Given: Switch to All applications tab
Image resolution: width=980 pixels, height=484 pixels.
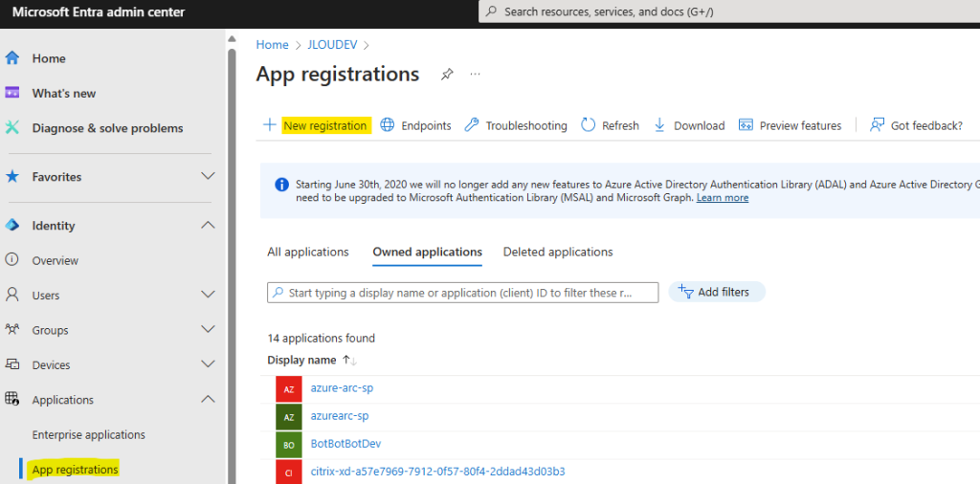Looking at the screenshot, I should click(308, 252).
